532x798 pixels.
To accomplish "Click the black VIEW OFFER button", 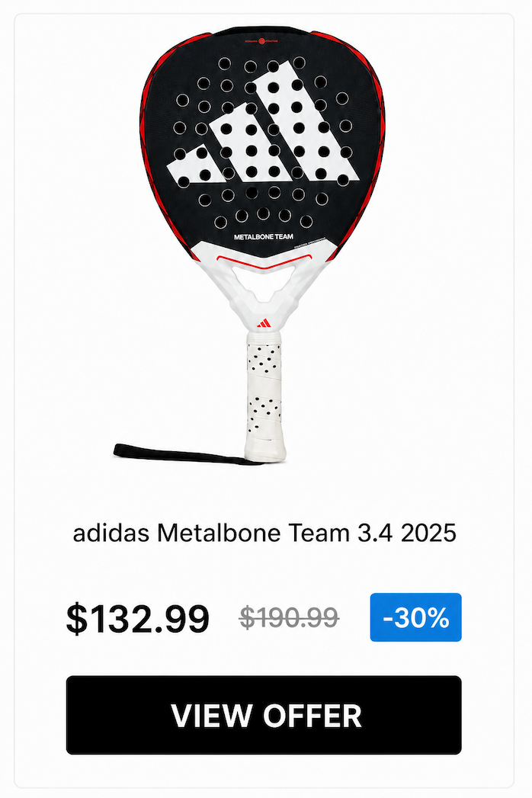I will coord(264,714).
